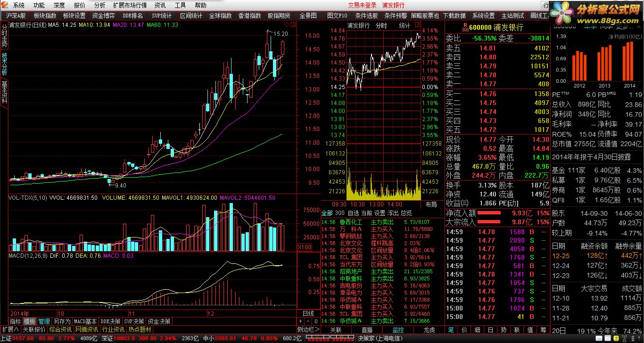Apply the 资金决策 template
Image resolution: width=644 pixels, height=343 pixels.
(159, 321)
